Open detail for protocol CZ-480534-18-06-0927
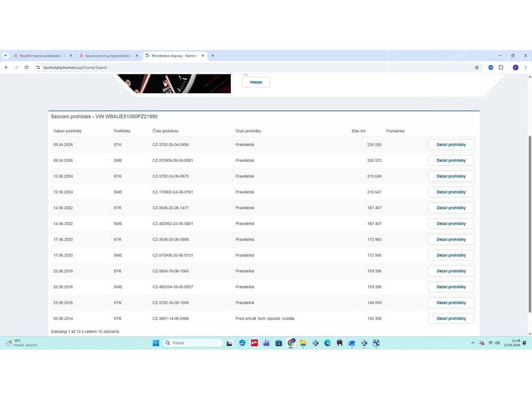Viewport: 532px width, 399px height. (x=451, y=287)
